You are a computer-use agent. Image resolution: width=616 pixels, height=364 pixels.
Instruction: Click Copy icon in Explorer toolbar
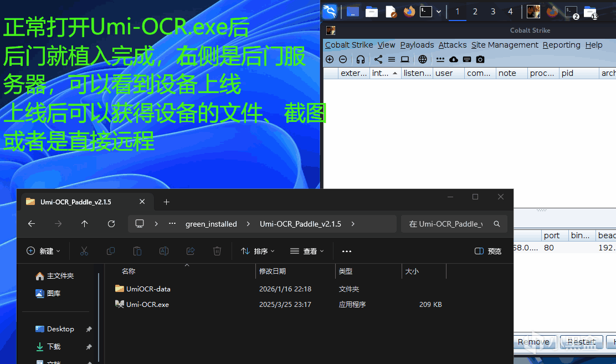[x=111, y=251]
